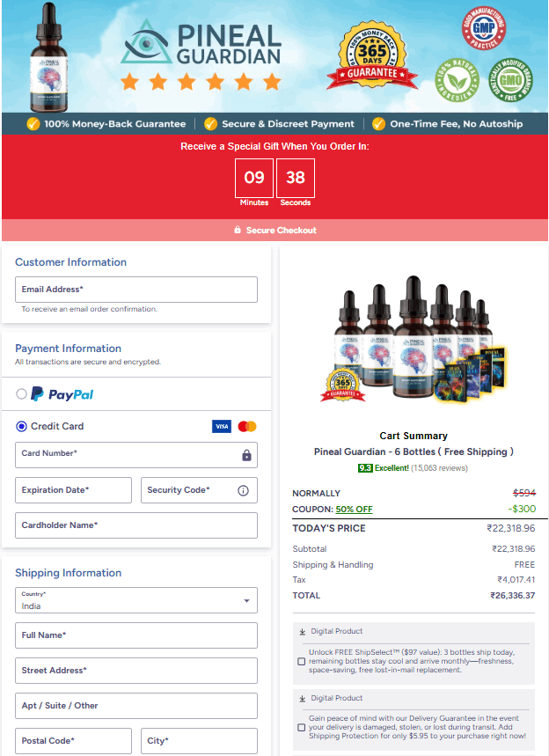549x756 pixels.
Task: Click the crossed-out $594 normal price
Action: point(524,493)
